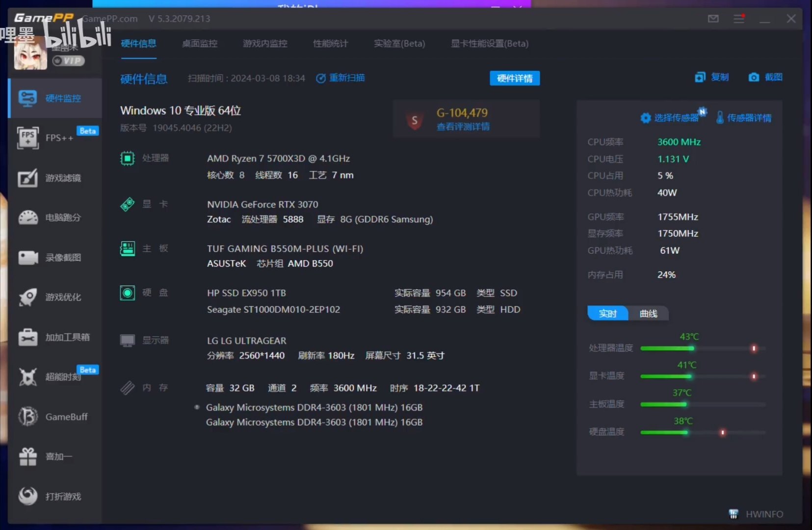Select the 曲线 curve toggle
Screen dimensions: 812x530
tap(648, 313)
